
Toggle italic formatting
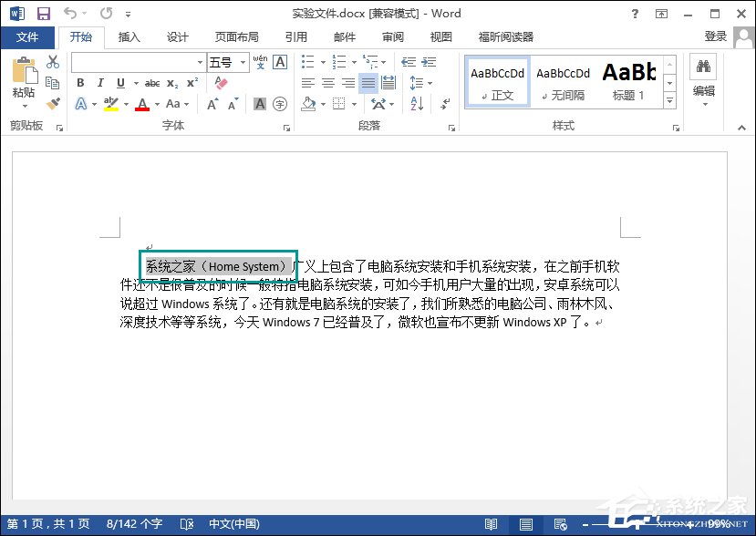coord(101,82)
